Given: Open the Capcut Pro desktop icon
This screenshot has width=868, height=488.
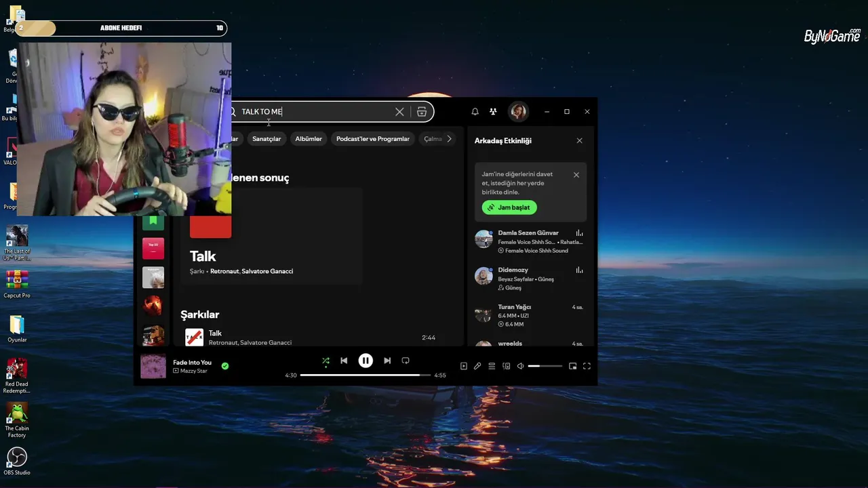Looking at the screenshot, I should click(17, 285).
